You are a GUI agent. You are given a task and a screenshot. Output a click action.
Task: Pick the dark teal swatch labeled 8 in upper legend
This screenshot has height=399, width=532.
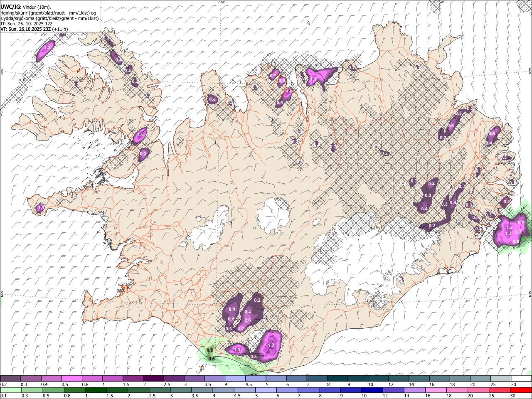(337, 378)
